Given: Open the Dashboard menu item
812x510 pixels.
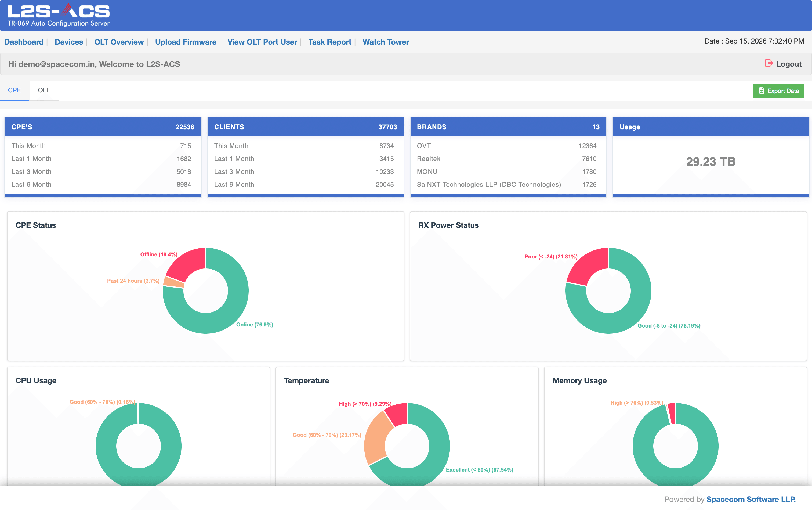Looking at the screenshot, I should tap(24, 42).
